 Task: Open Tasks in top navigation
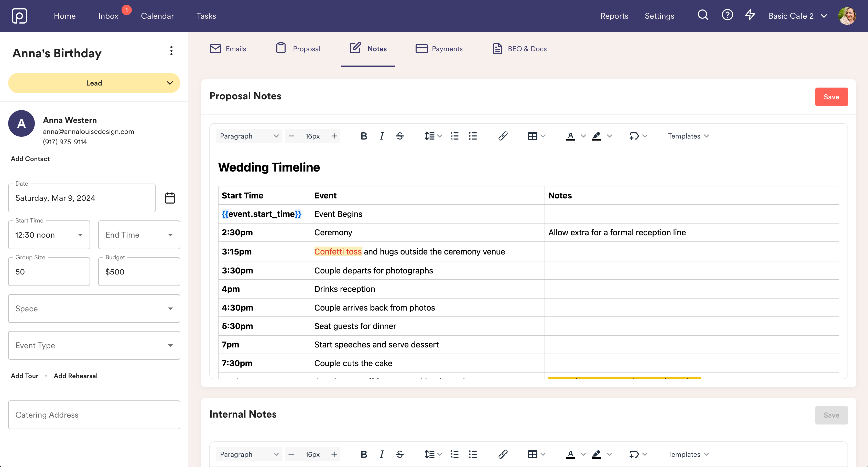click(x=206, y=16)
